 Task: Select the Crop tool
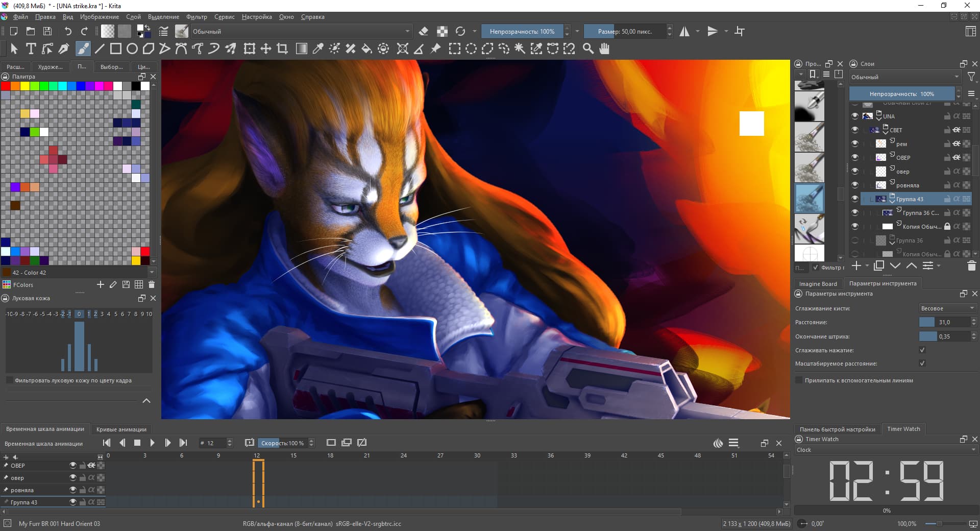(282, 49)
